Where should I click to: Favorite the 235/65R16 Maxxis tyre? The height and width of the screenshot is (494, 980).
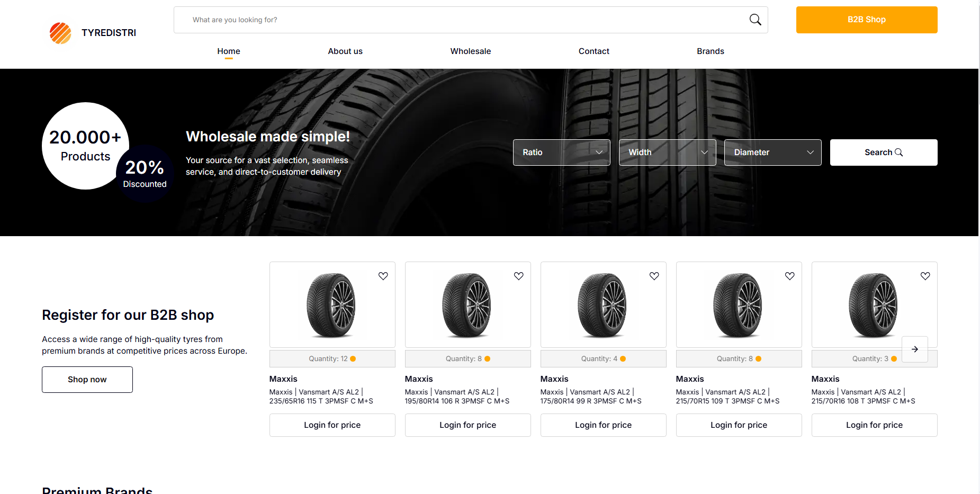point(383,276)
